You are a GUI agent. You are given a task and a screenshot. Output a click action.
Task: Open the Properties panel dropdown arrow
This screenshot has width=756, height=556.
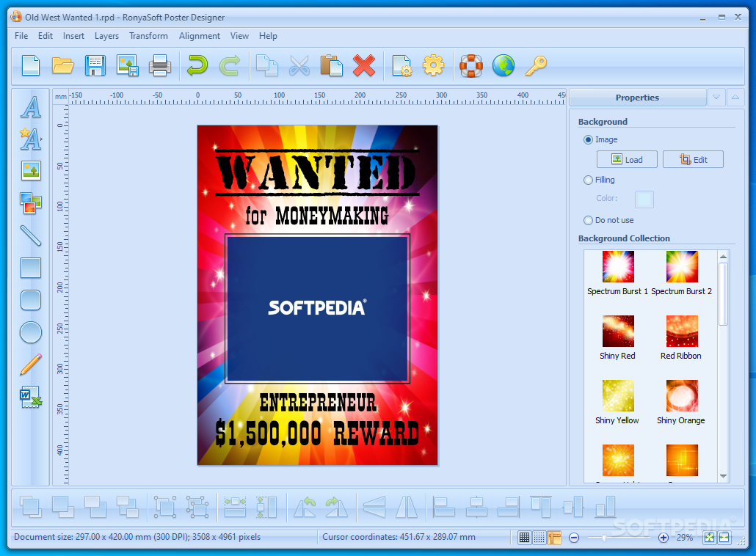[x=716, y=97]
